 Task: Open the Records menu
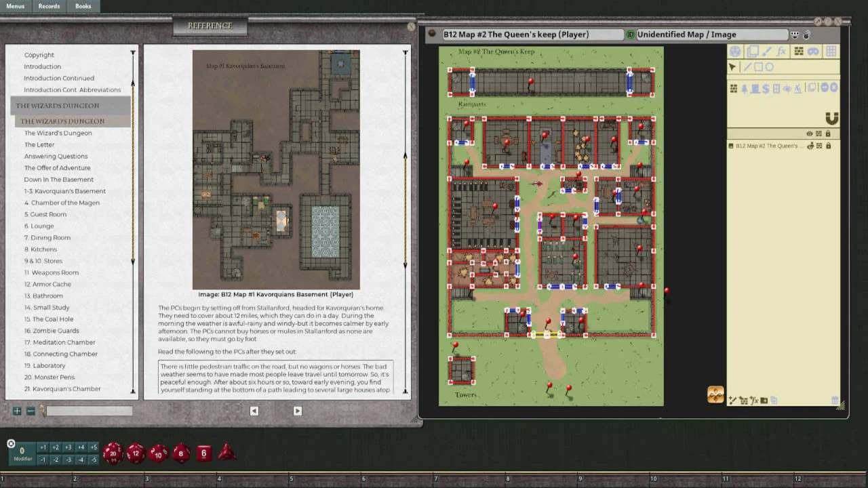(x=49, y=6)
